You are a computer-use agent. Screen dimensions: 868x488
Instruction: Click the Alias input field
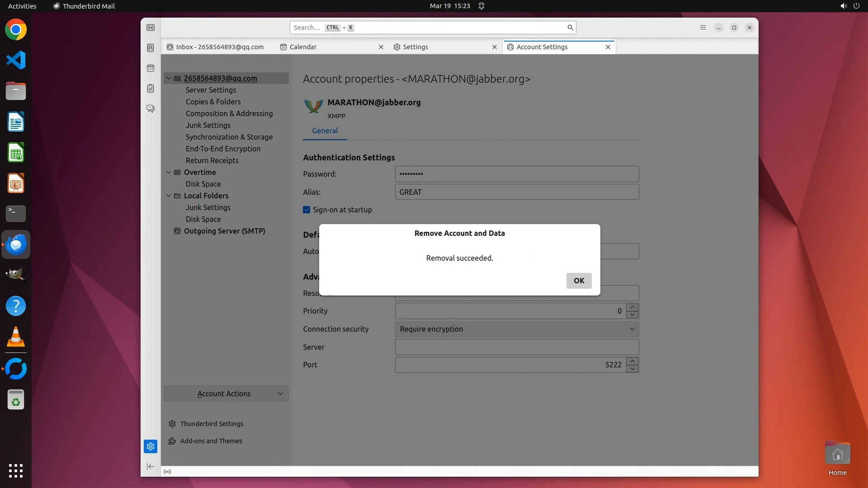pos(517,192)
